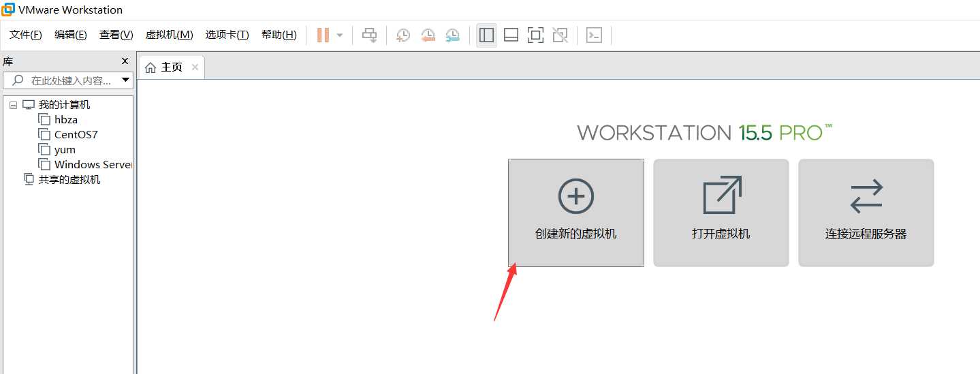Open the 编辑(E) menu

point(71,35)
